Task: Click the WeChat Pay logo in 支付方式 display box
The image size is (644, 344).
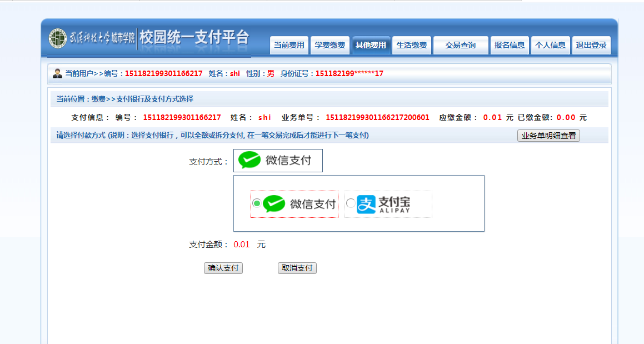Action: (x=249, y=161)
